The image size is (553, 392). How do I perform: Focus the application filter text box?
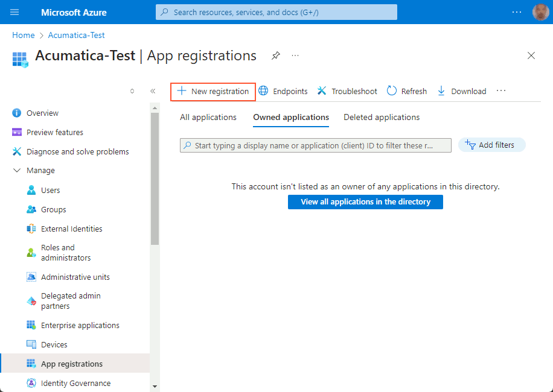click(x=316, y=145)
